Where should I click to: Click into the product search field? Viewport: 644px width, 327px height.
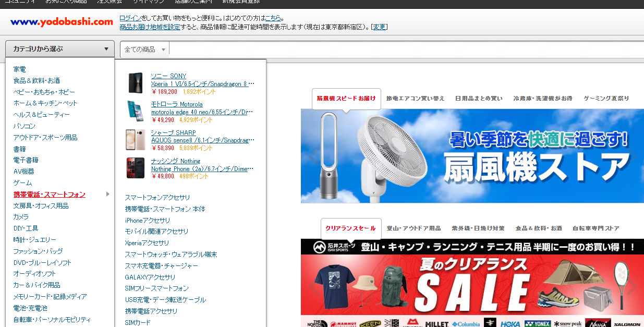tap(407, 50)
